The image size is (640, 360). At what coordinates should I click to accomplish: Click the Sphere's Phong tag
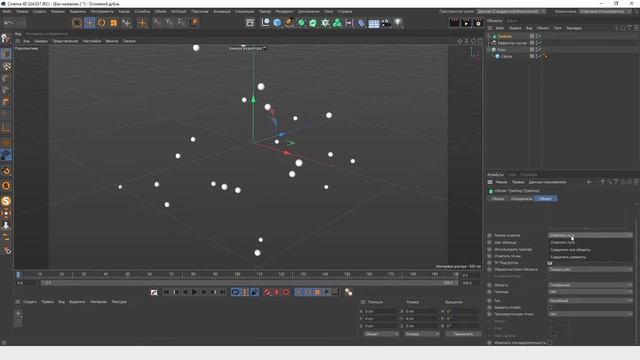click(545, 56)
